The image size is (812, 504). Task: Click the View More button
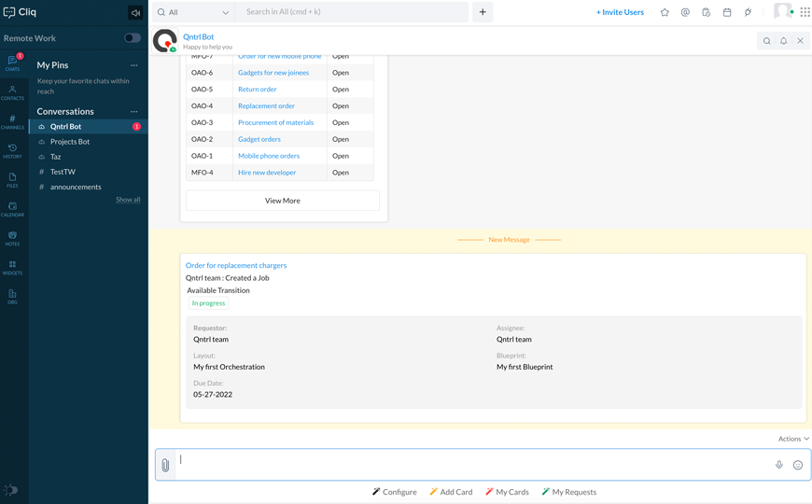(282, 201)
